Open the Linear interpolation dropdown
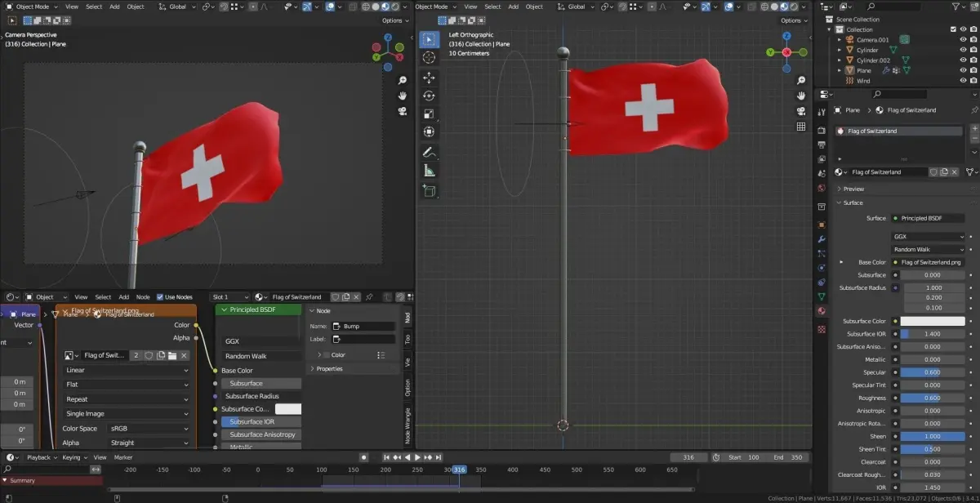The height and width of the screenshot is (503, 980). (127, 370)
